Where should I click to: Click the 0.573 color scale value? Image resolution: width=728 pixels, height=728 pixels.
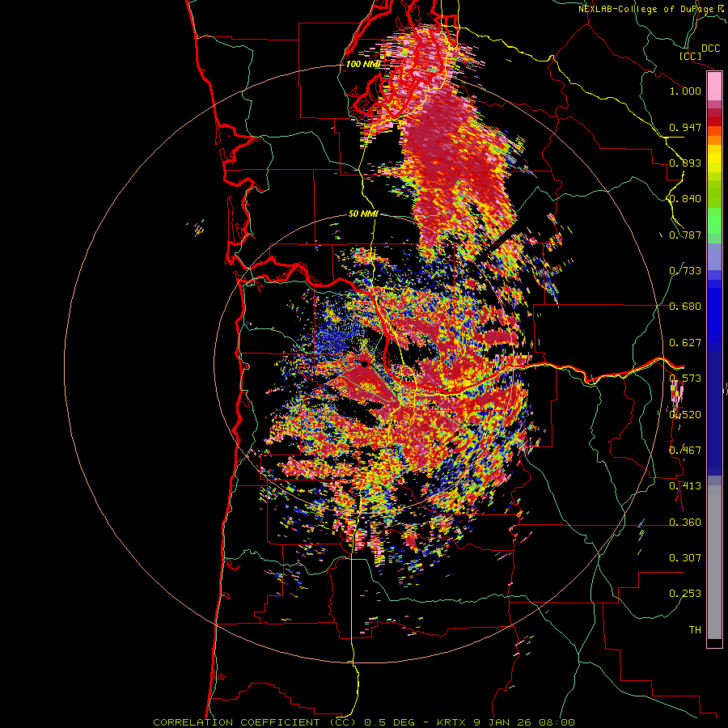(x=685, y=379)
